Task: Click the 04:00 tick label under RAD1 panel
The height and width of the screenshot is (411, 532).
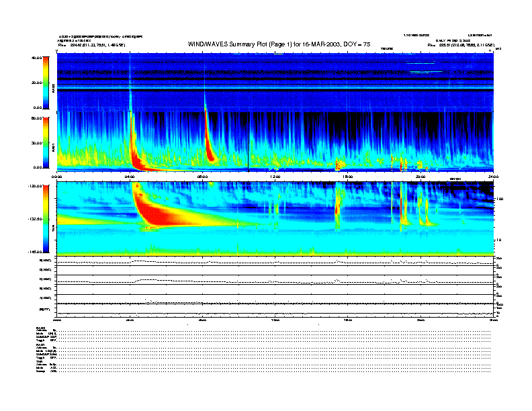Action: coord(130,177)
